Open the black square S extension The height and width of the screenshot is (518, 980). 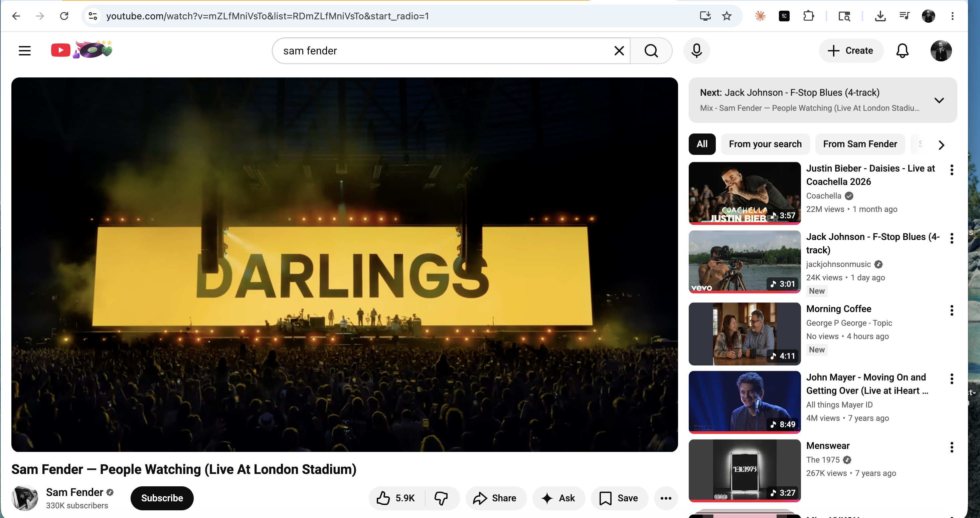point(784,16)
